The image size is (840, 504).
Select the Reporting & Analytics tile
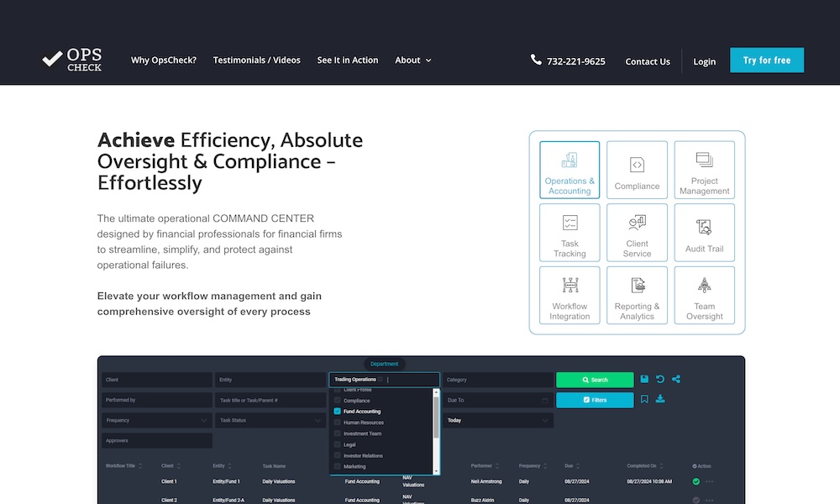[x=637, y=295]
